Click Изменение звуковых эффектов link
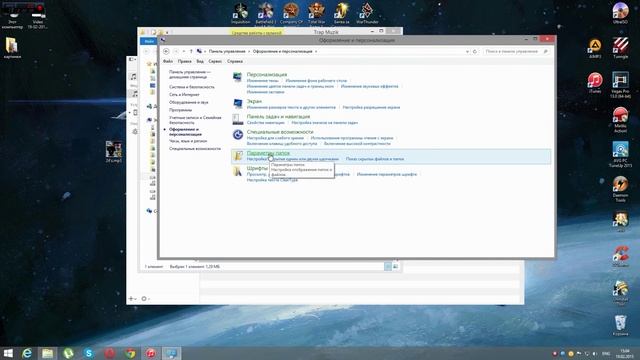640x360 pixels. (369, 87)
